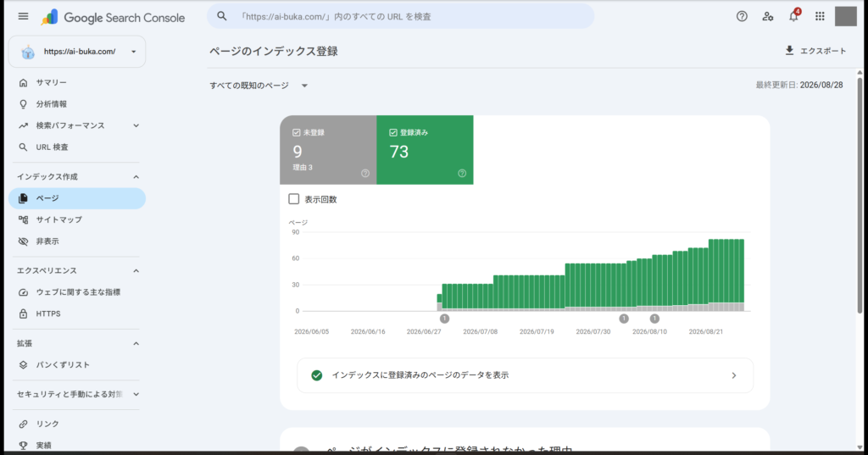
Task: Click help icon on 登録済み card
Action: (462, 173)
